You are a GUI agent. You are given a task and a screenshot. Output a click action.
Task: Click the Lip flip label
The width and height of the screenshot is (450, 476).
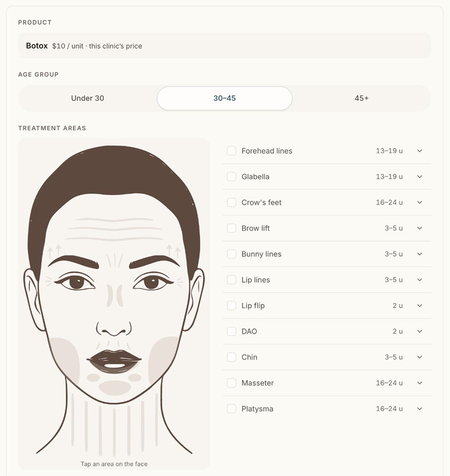pos(253,306)
